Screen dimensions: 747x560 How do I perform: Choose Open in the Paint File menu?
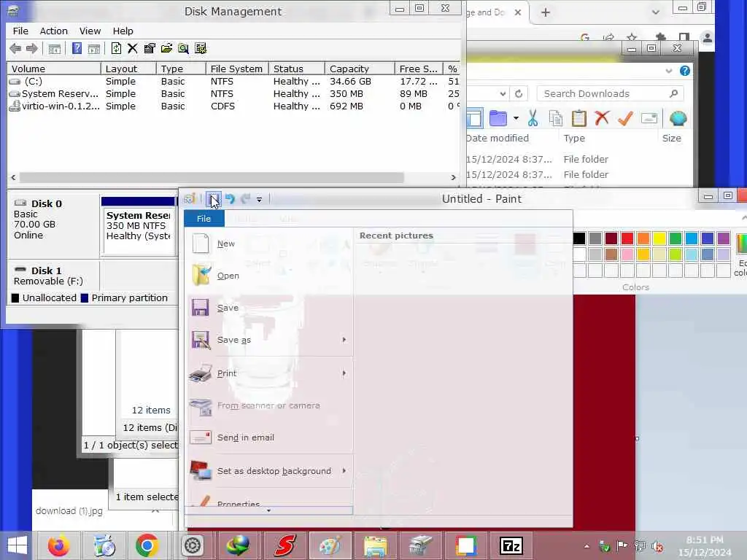click(269, 276)
